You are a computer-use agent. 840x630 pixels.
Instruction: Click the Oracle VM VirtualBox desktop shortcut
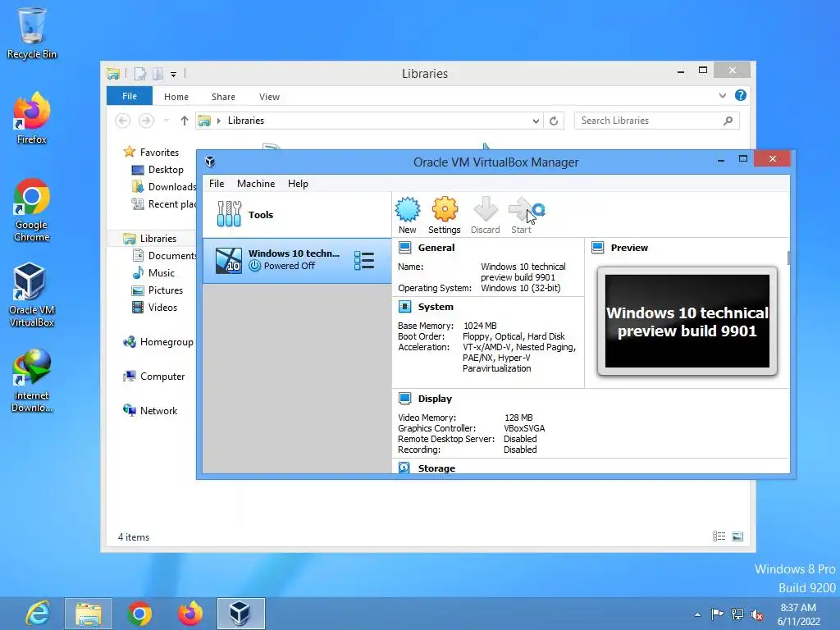coord(32,295)
